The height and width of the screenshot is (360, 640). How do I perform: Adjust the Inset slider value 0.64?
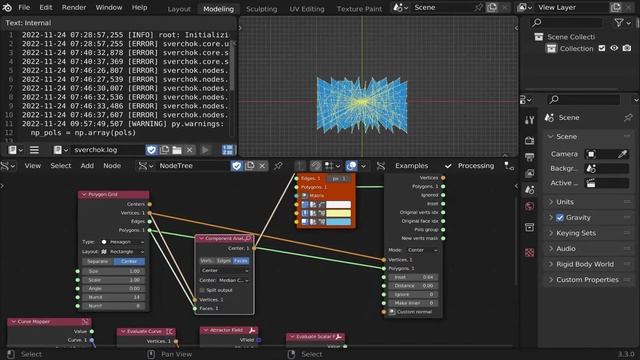pos(413,277)
